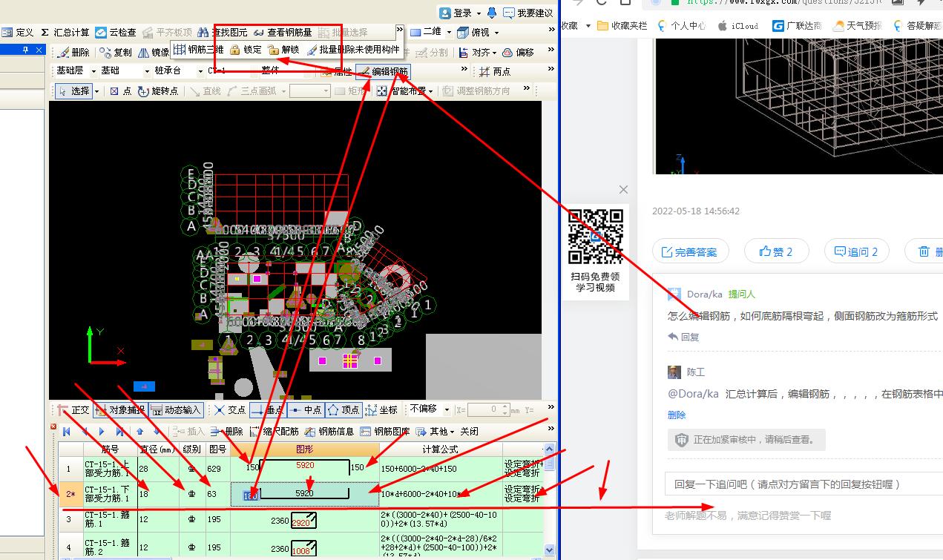The image size is (943, 560).
Task: Click the 赞 2 like button
Action: coord(776,251)
